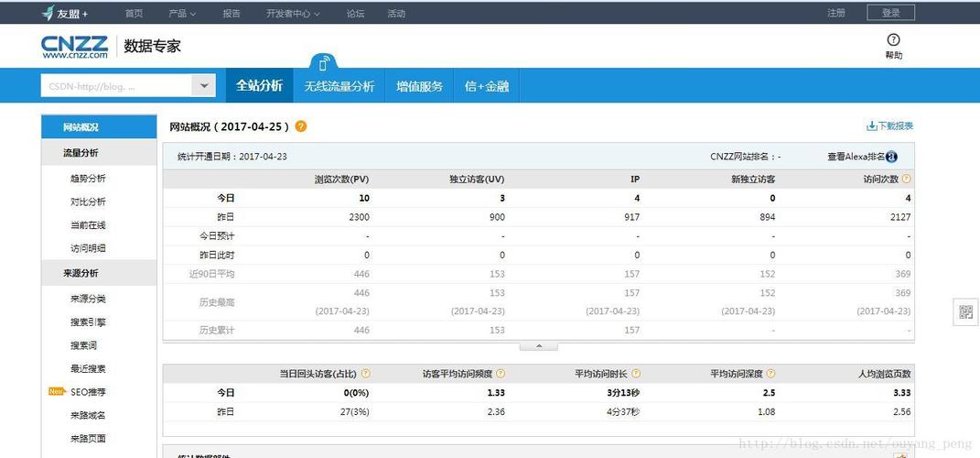Open 搜索词 in the sidebar
980x458 pixels.
coord(84,345)
